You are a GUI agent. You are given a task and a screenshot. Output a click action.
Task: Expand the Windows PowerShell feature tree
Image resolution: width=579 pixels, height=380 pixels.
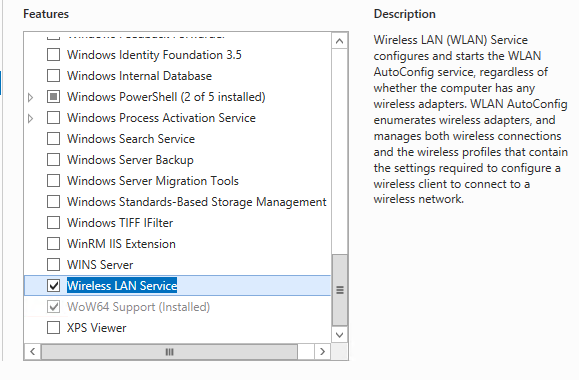point(31,97)
